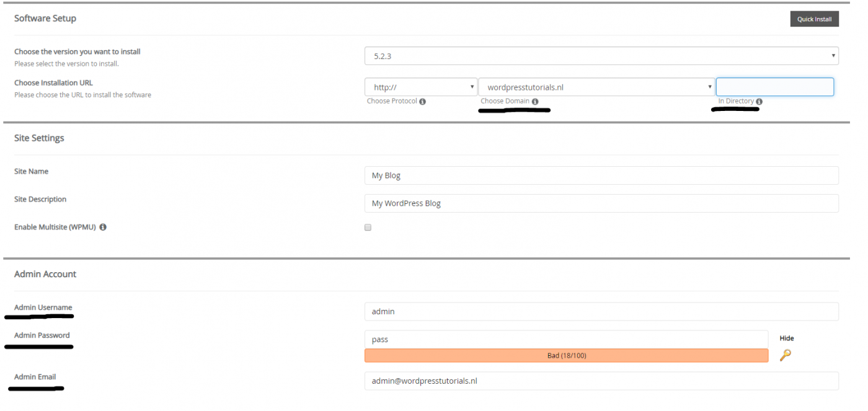Click the Admin Password label
The height and width of the screenshot is (411, 868).
pos(42,335)
